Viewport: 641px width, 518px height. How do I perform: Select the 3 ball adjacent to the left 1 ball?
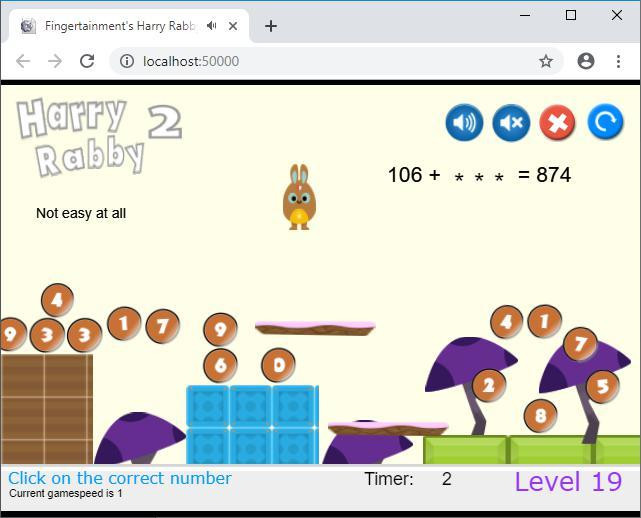tap(84, 335)
